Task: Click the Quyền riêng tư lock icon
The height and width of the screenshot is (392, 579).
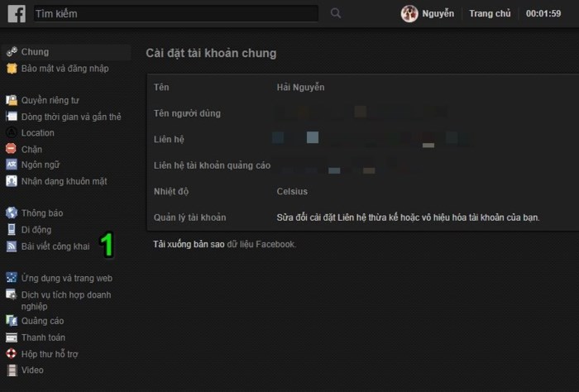Action: pos(12,100)
